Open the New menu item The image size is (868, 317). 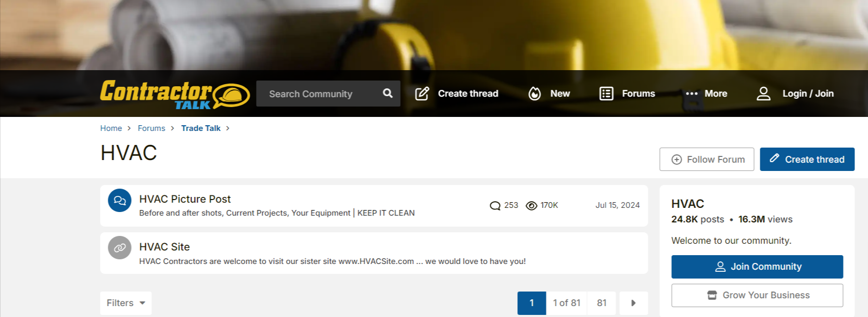tap(560, 94)
